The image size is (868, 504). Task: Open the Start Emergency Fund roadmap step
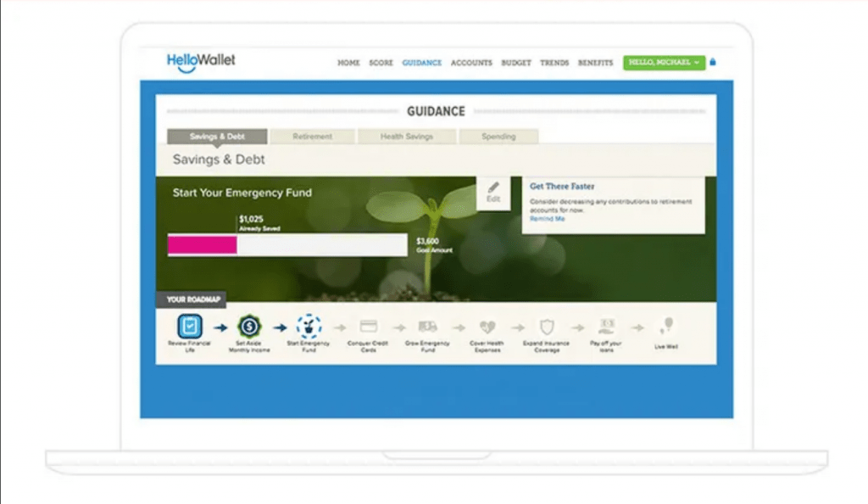coord(309,326)
